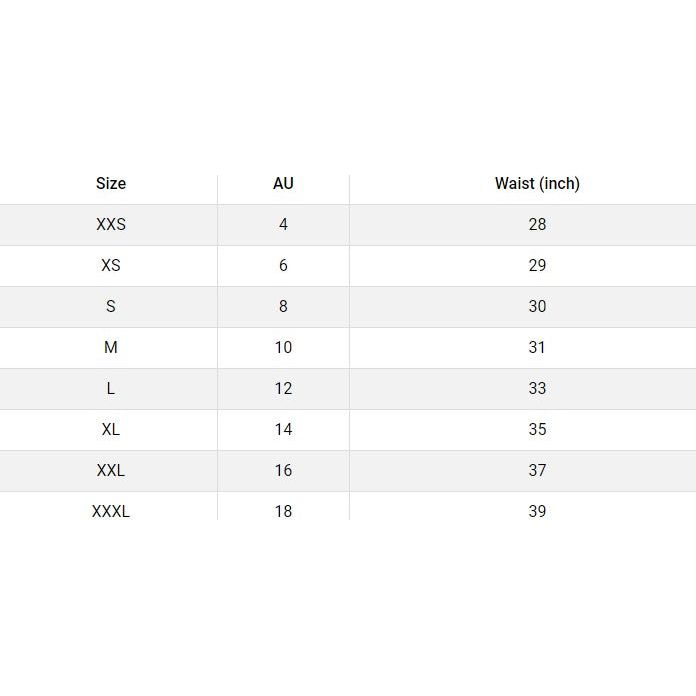
Task: Select AU value 4 cell
Action: 283,224
